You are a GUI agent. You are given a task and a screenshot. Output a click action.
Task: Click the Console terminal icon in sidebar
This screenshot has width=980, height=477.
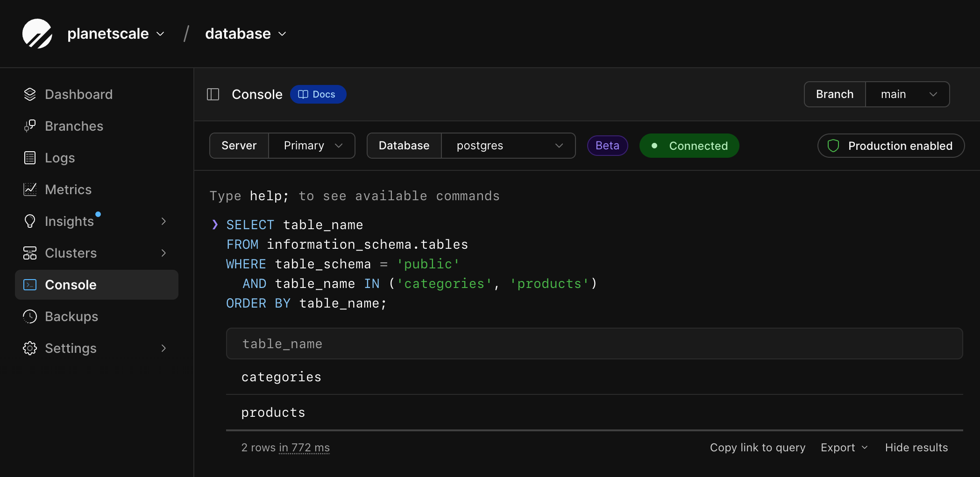pyautogui.click(x=30, y=285)
